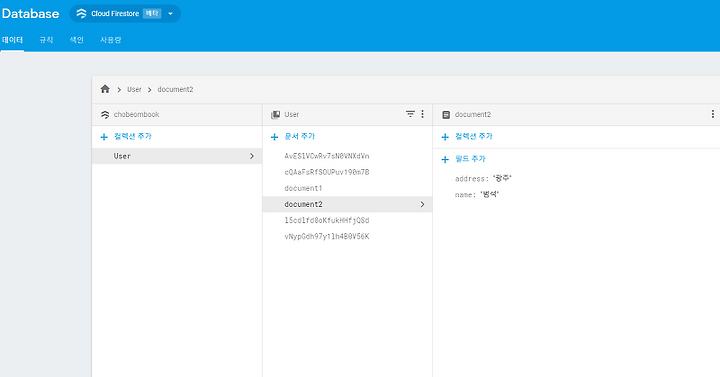Click 문서 추가 button text
The height and width of the screenshot is (377, 720).
click(300, 136)
